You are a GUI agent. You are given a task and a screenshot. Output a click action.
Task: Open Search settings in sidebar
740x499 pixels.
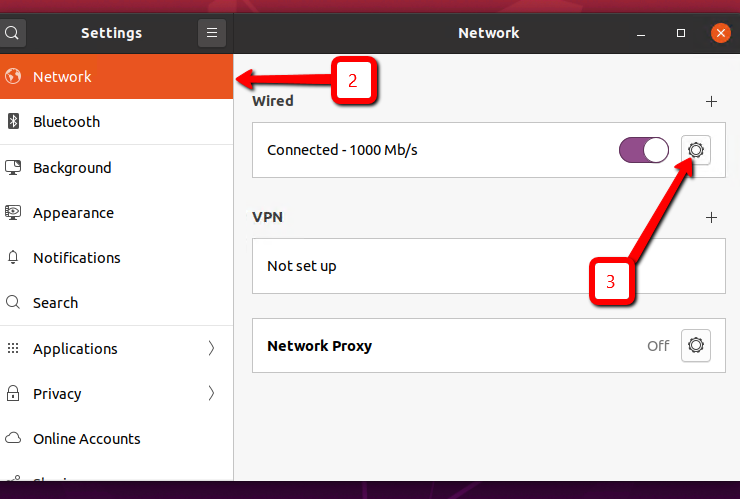pyautogui.click(x=55, y=303)
